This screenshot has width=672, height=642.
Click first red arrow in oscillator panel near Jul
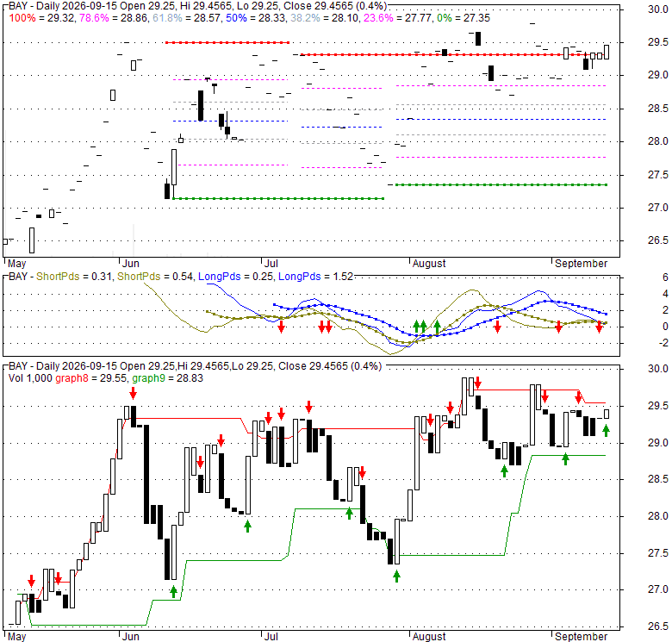coord(281,327)
